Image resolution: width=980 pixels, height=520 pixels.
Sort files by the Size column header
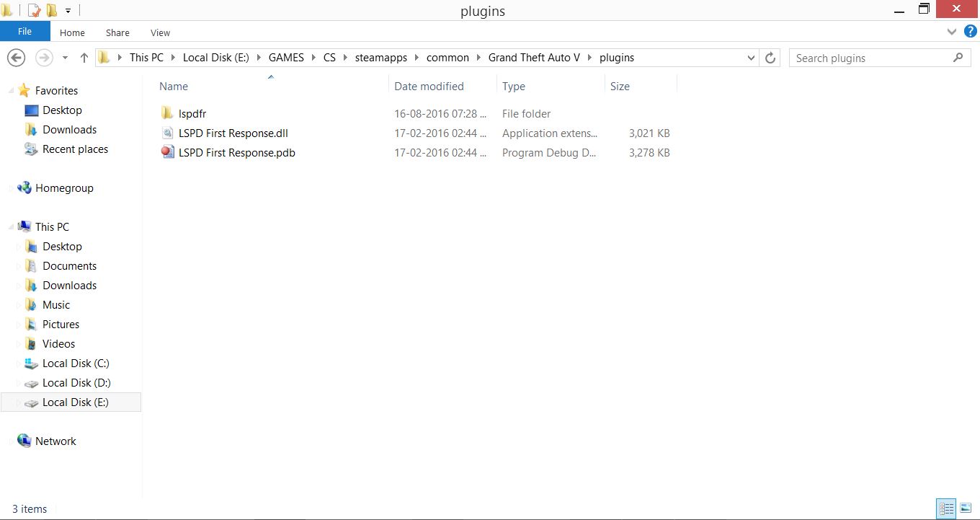coord(620,87)
